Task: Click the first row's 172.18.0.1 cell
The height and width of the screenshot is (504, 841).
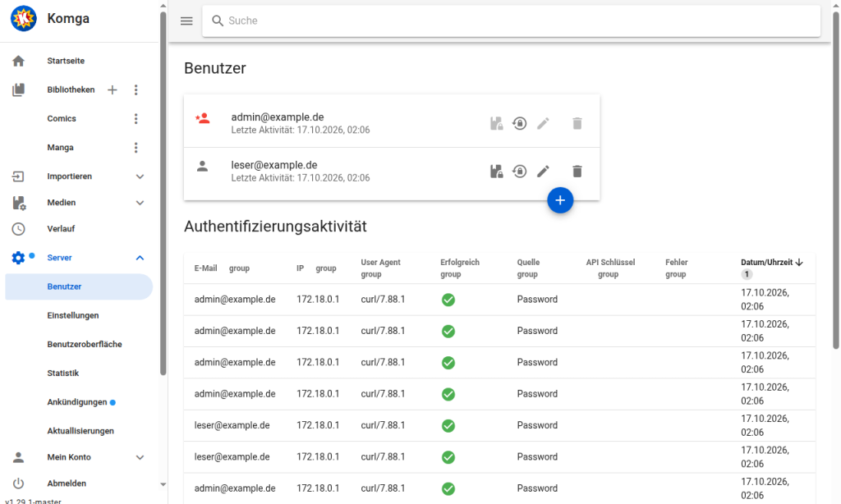Action: point(318,300)
